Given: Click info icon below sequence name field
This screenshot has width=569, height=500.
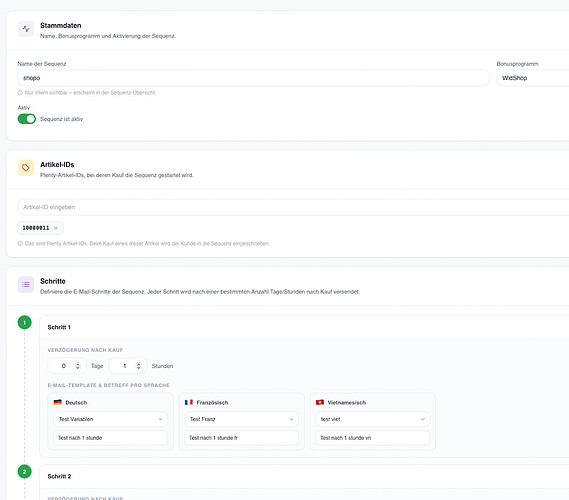Looking at the screenshot, I should [20, 93].
